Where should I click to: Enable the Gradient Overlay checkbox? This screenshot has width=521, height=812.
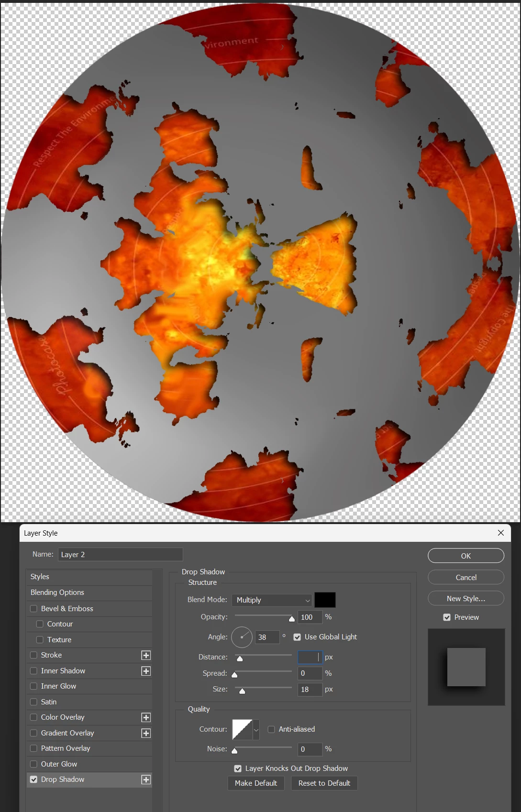point(33,733)
